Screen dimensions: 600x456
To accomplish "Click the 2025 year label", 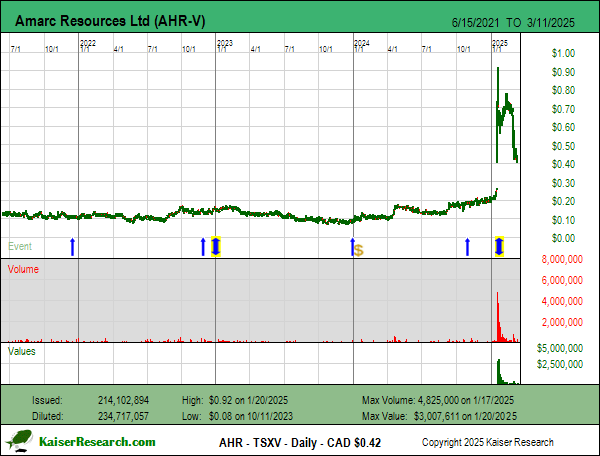I will click(500, 43).
